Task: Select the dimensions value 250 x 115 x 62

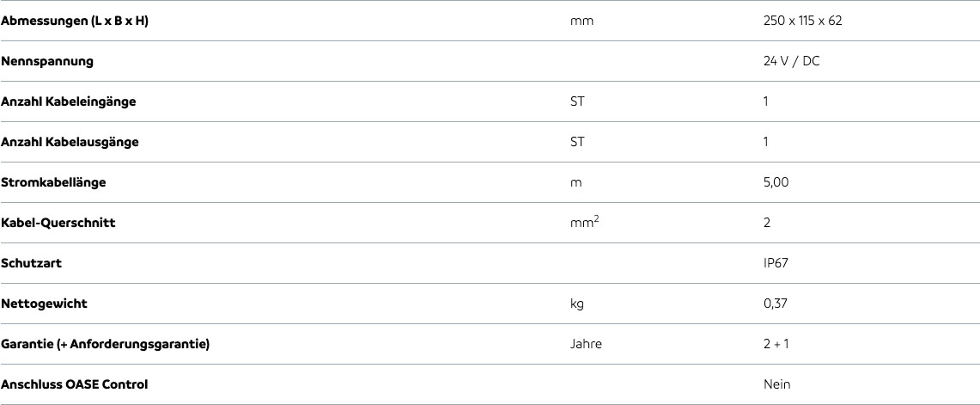Action: tap(802, 21)
